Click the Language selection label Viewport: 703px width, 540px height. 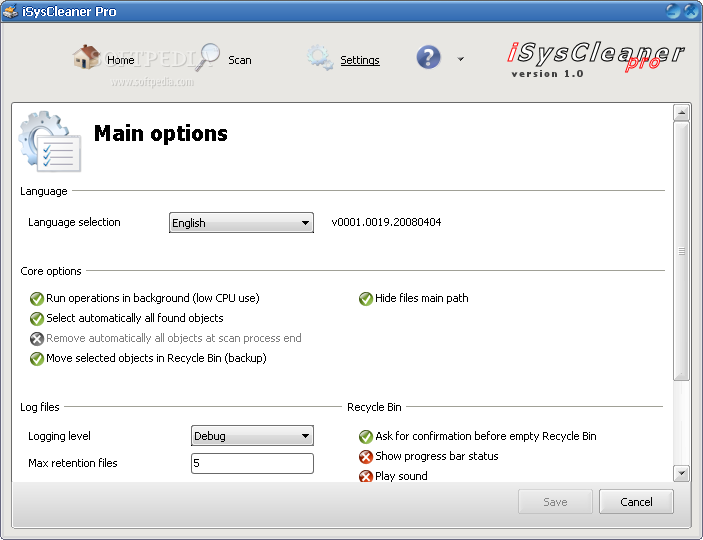pos(74,222)
